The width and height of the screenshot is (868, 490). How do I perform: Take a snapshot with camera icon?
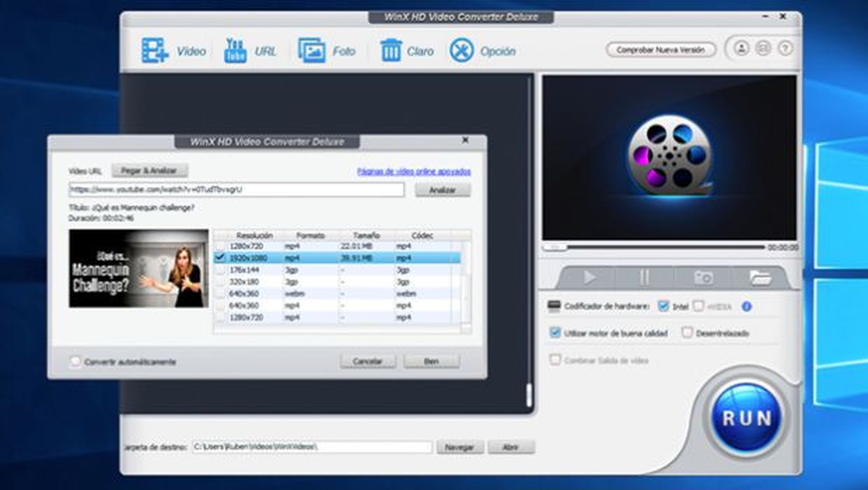[704, 278]
